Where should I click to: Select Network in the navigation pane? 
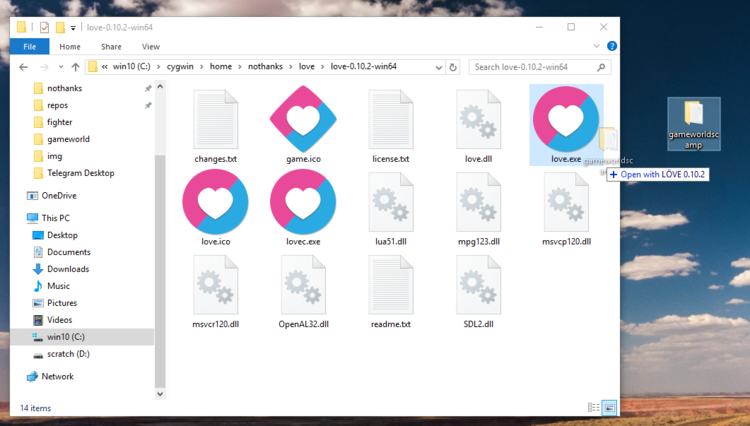pyautogui.click(x=57, y=376)
